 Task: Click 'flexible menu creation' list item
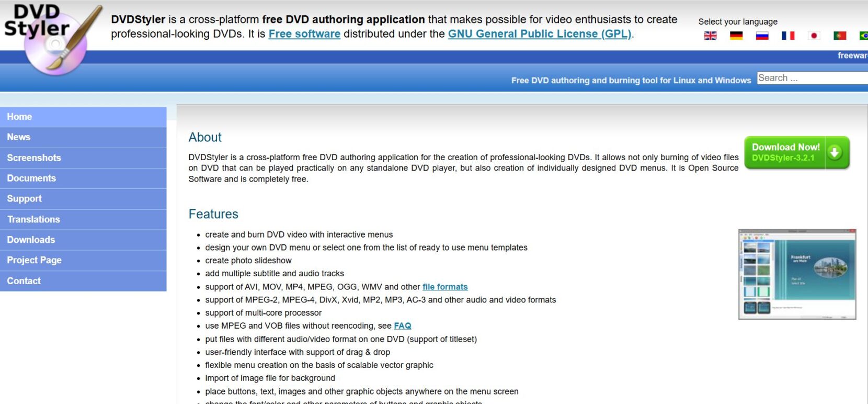click(319, 365)
